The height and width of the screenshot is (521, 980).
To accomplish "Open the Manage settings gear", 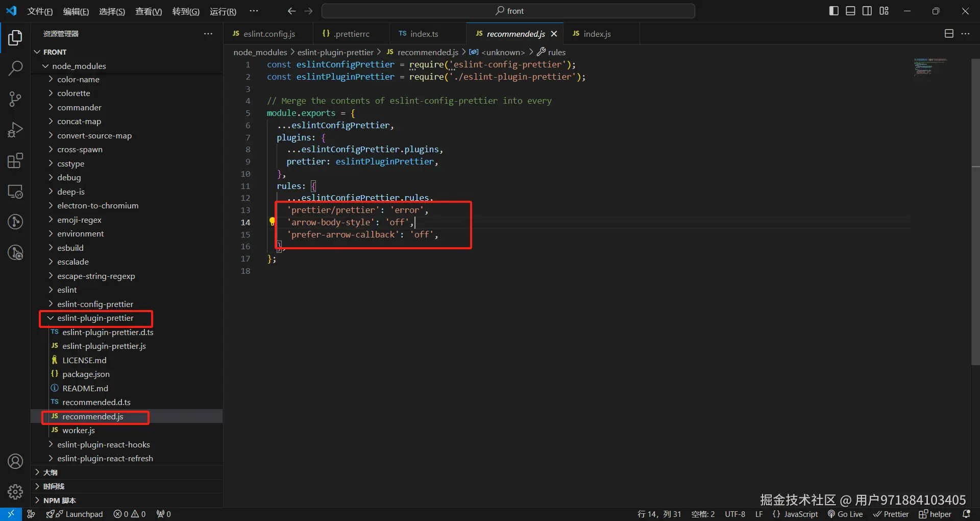I will click(x=15, y=492).
